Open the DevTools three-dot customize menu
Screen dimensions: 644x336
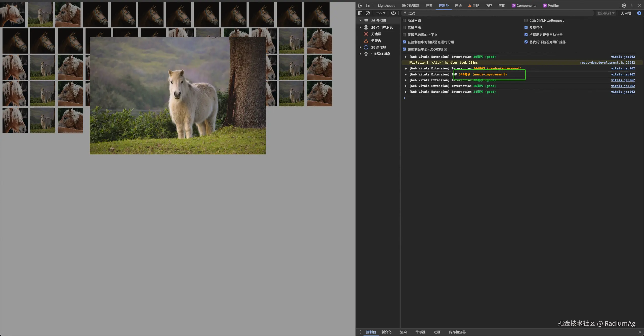coord(632,6)
